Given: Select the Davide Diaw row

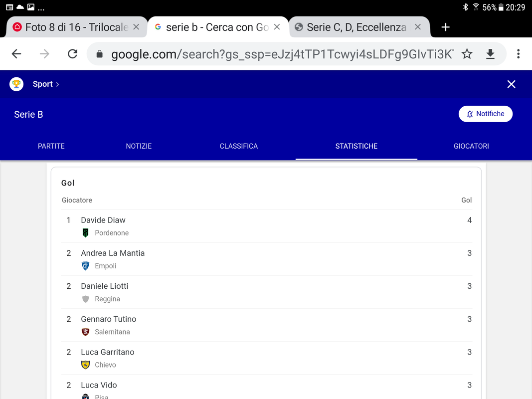Looking at the screenshot, I should pos(266,226).
